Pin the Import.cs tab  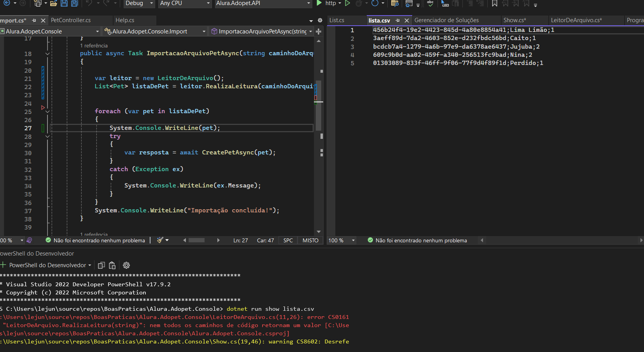pos(34,20)
